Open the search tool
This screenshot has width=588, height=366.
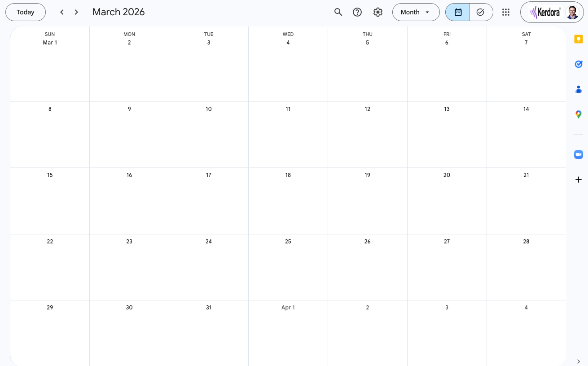338,12
